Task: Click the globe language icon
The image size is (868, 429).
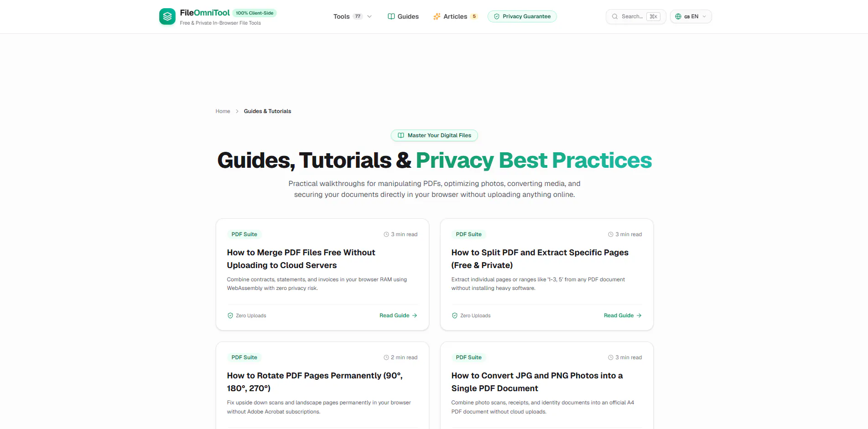Action: click(678, 16)
